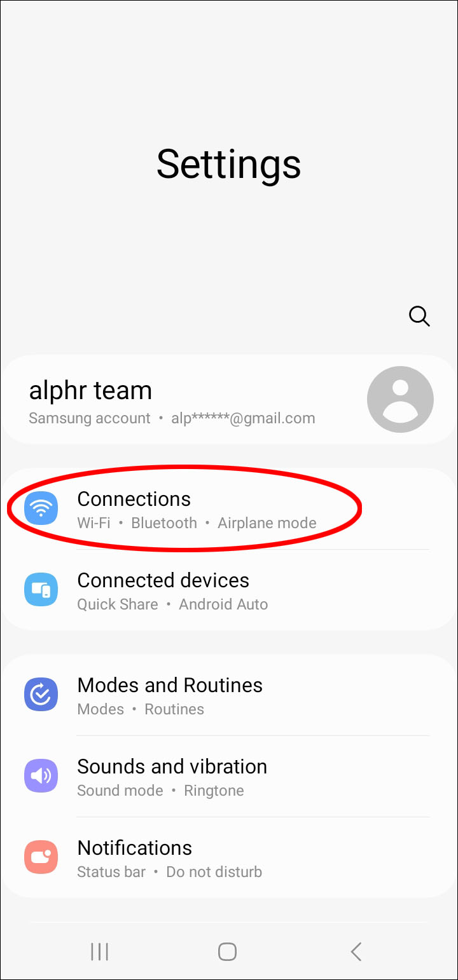Tap the Notifications icon
Image resolution: width=458 pixels, height=980 pixels.
pyautogui.click(x=41, y=857)
